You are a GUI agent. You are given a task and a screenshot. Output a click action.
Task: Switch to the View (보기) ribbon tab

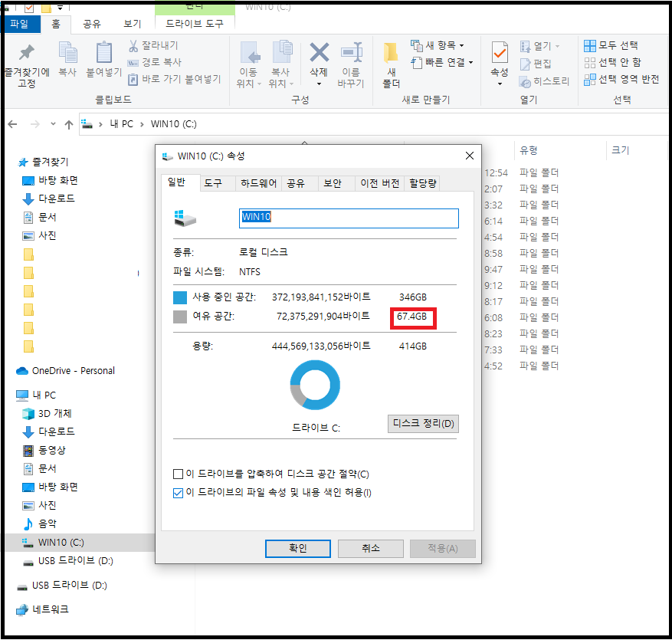(x=133, y=24)
